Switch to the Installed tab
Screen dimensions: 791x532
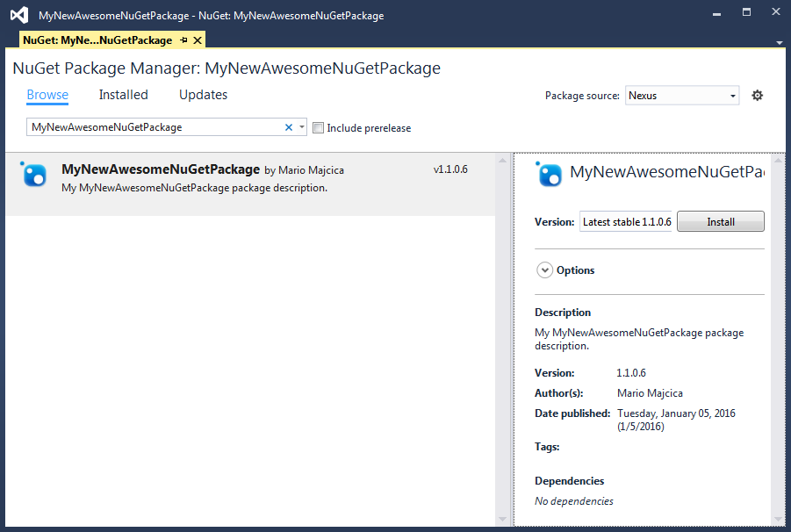coord(123,95)
